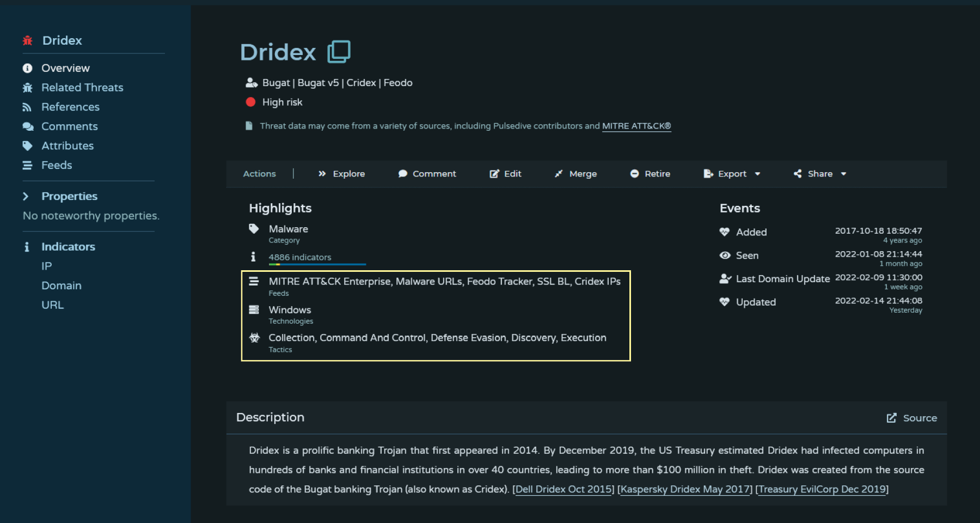This screenshot has width=980, height=523.
Task: Click the Malware category tag icon
Action: click(x=254, y=229)
